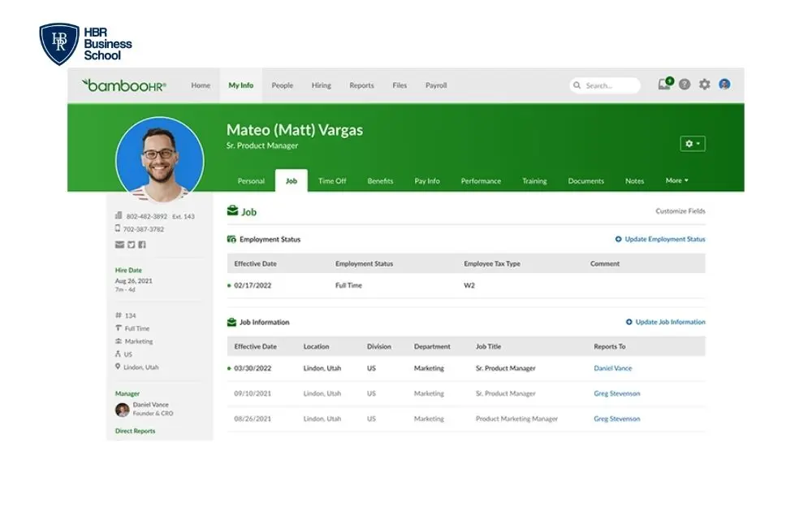Image resolution: width=812 pixels, height=508 pixels.
Task: Click the search magnifier icon
Action: tap(577, 85)
